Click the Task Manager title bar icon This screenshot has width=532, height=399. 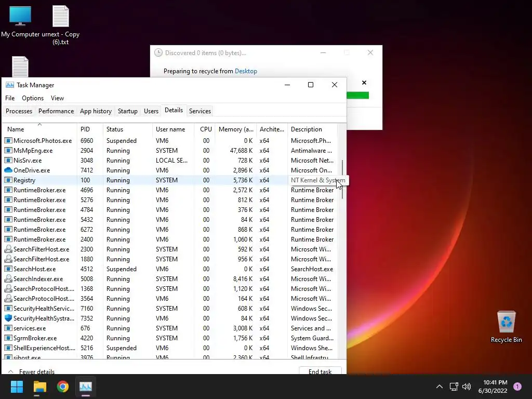(10, 85)
